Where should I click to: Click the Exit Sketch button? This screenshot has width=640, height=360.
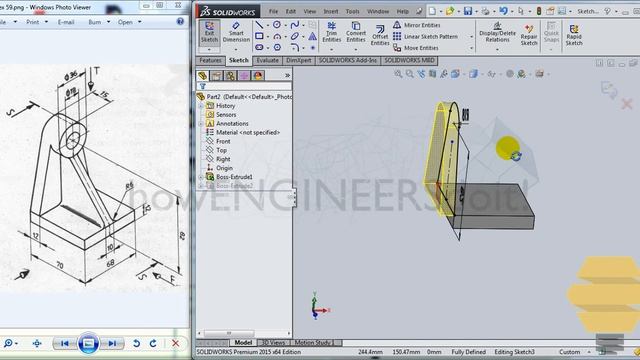coord(209,33)
